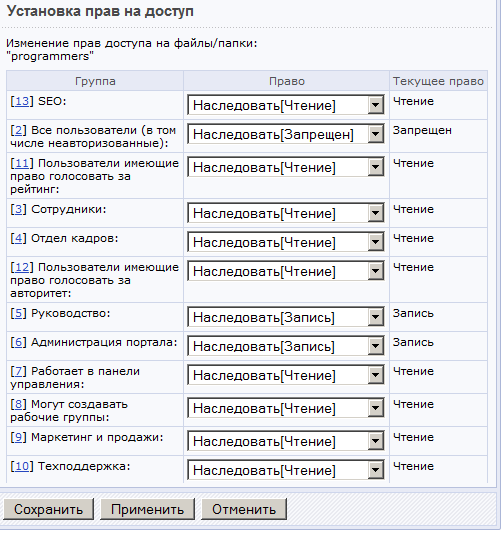The width and height of the screenshot is (504, 534).
Task: Follow group link 2
Action: click(18, 130)
